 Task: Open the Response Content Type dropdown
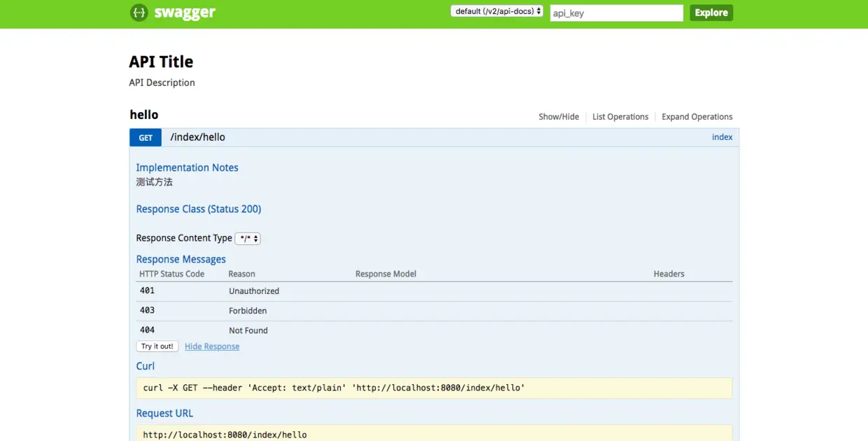248,239
